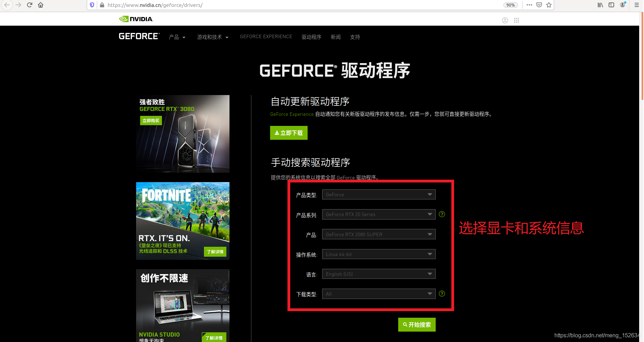Open GEFORCE EXPERIENCE nav item

[266, 37]
